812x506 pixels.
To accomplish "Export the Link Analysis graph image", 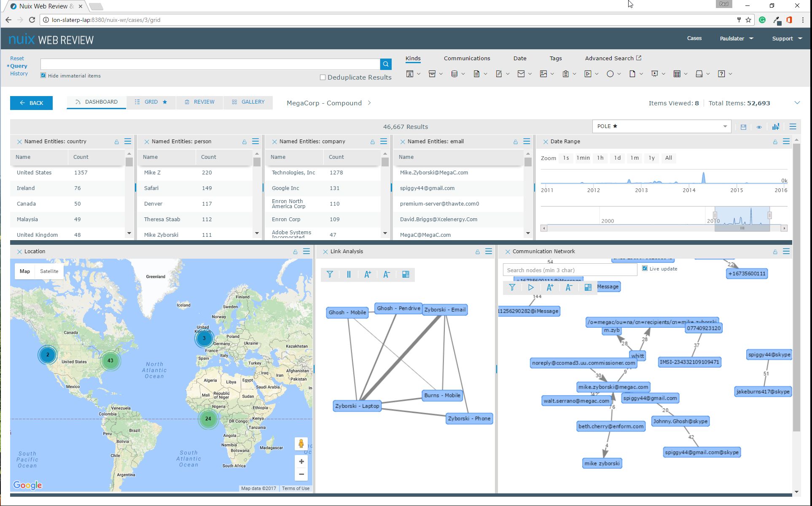I will click(406, 275).
